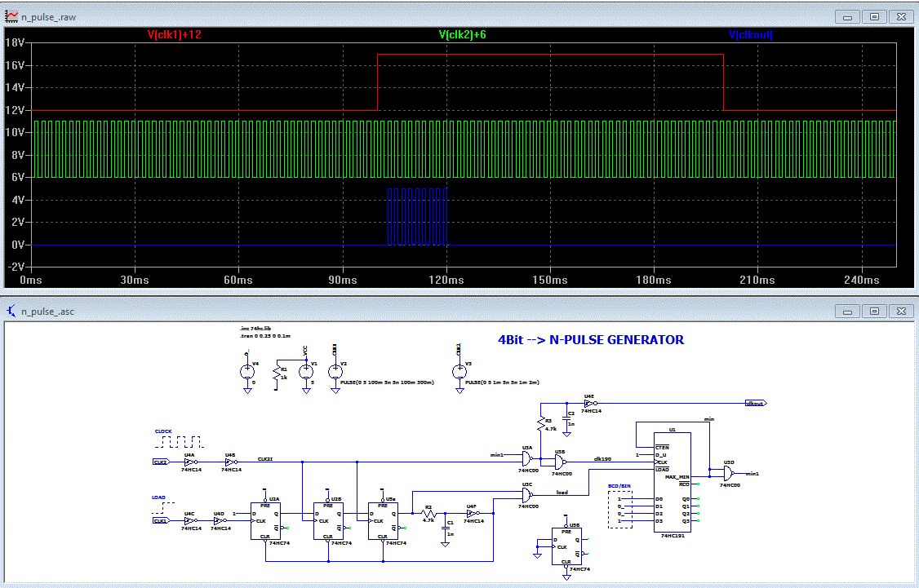The image size is (919, 588).
Task: Click the LOAD annotation label
Action: (159, 497)
